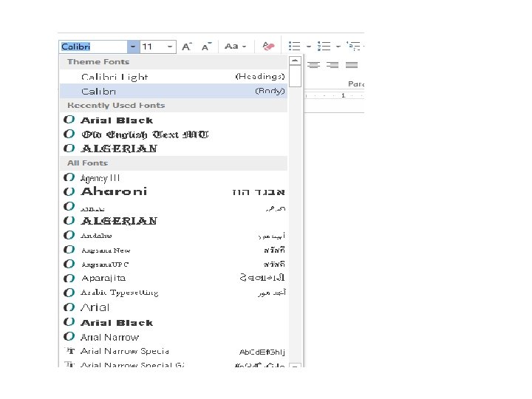
Task: Justify the paragraph text
Action: tap(352, 65)
